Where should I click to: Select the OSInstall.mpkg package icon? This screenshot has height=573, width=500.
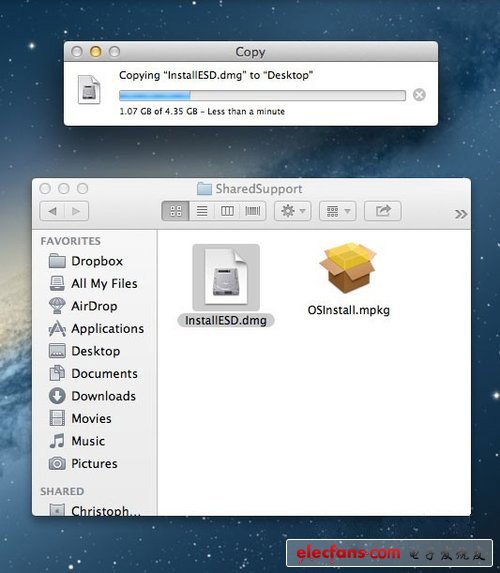coord(348,269)
